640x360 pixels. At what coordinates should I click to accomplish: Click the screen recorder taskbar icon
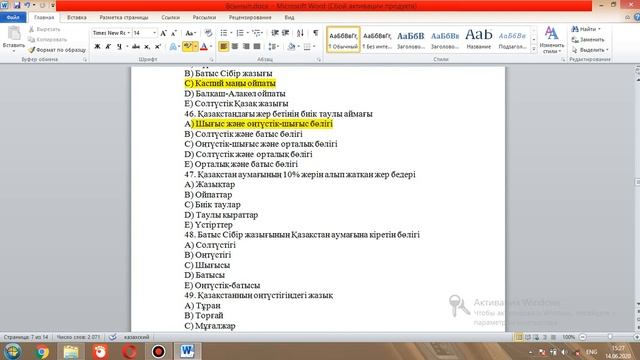pos(158,351)
